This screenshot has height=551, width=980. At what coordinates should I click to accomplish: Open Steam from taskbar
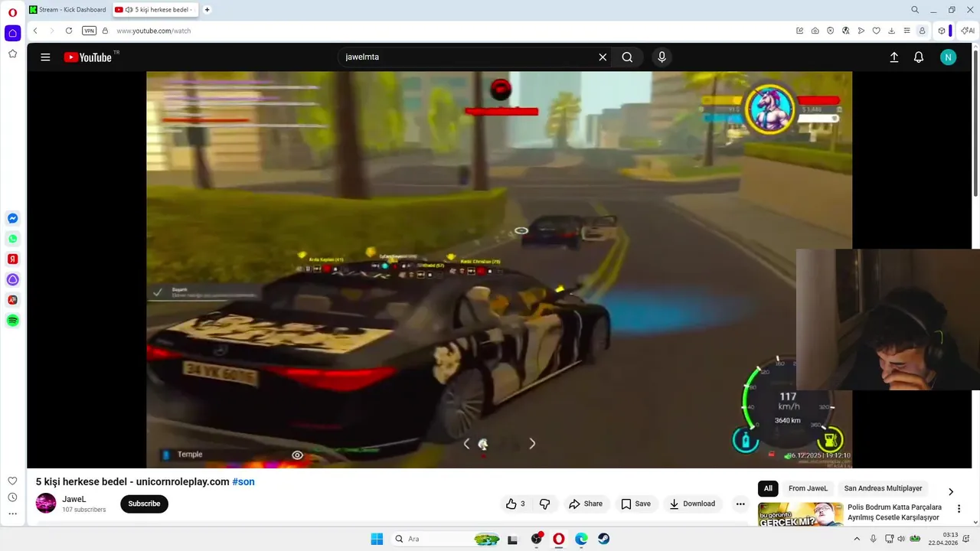click(604, 539)
